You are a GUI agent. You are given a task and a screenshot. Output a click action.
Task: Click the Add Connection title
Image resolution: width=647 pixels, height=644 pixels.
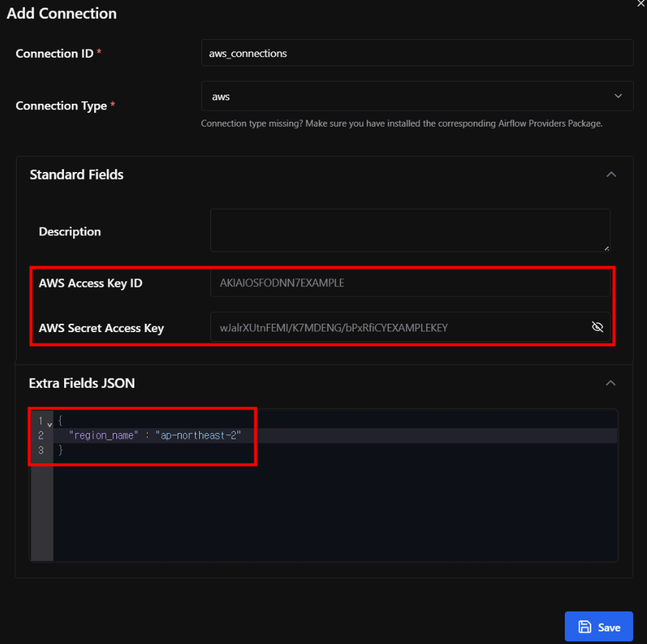pos(61,13)
